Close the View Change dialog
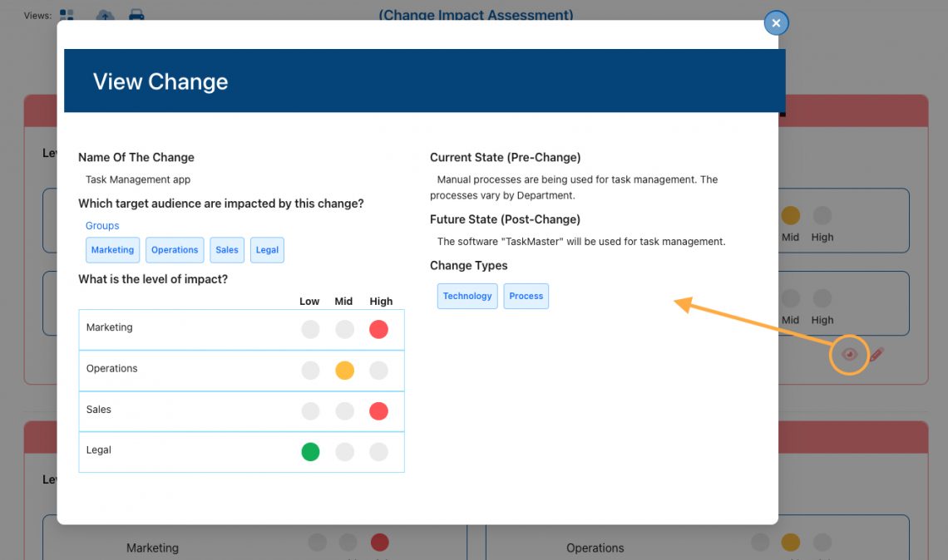The image size is (948, 560). [x=776, y=22]
